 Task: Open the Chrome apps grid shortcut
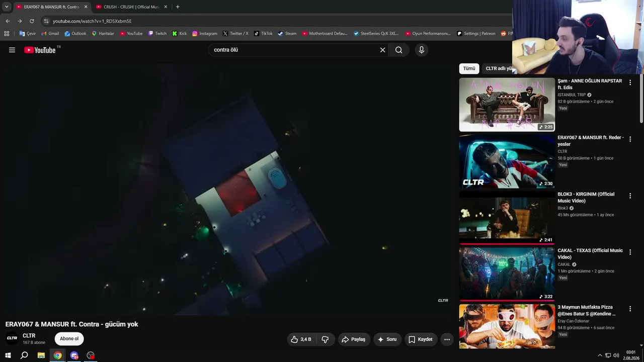7,34
